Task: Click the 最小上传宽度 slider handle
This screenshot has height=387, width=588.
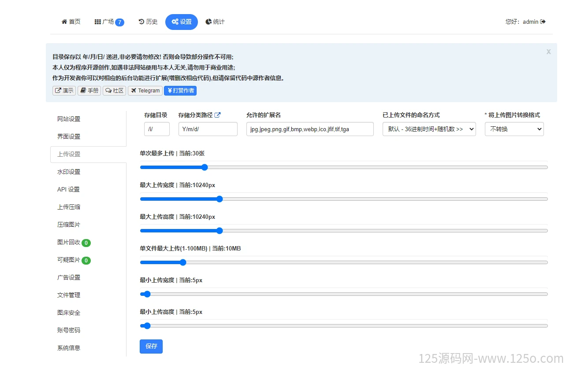Action: [147, 294]
